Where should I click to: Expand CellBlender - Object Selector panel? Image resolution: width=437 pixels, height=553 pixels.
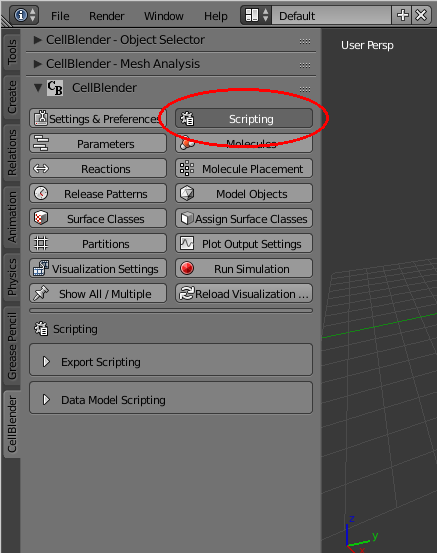click(x=38, y=40)
